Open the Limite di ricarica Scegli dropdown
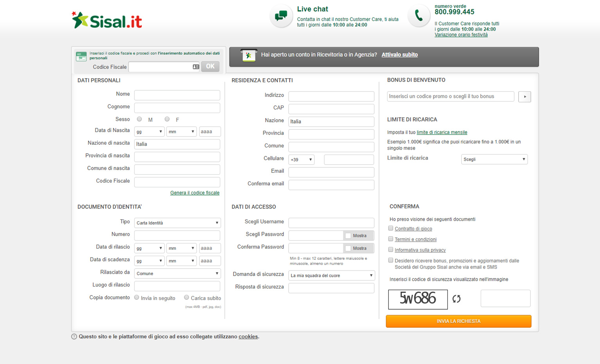The image size is (600, 364). [494, 159]
